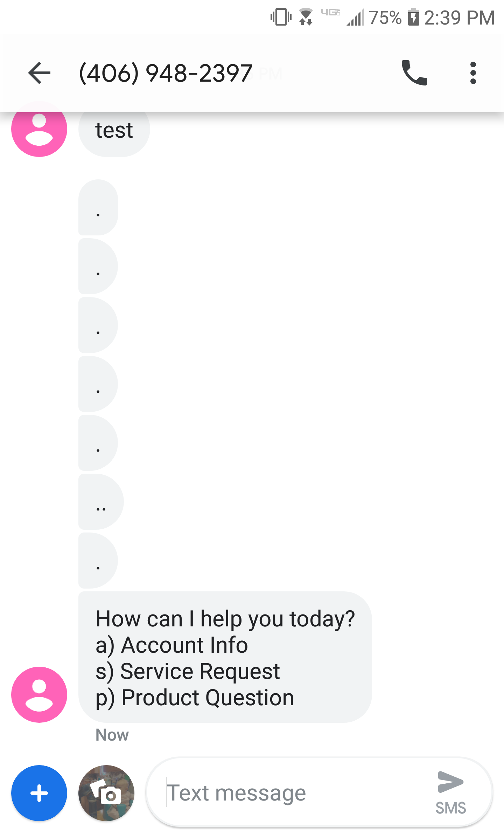Tap the back arrow to leave conversation
The height and width of the screenshot is (838, 504).
coord(40,73)
